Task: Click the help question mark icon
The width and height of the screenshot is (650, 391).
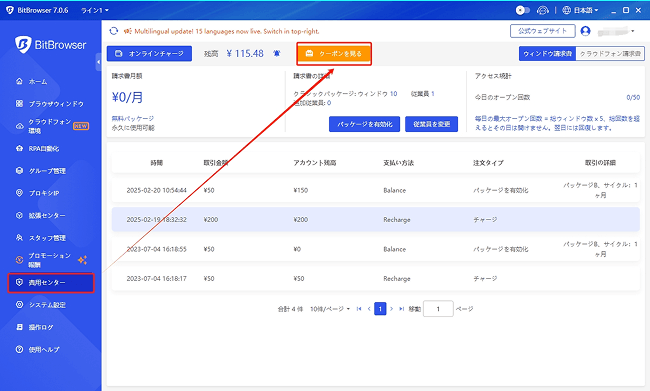Action: click(x=19, y=350)
